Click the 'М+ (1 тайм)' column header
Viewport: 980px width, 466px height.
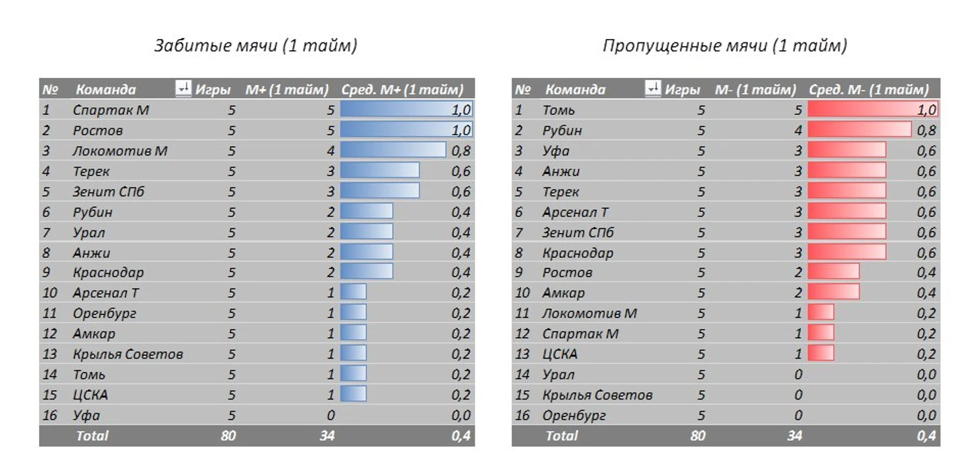(287, 89)
